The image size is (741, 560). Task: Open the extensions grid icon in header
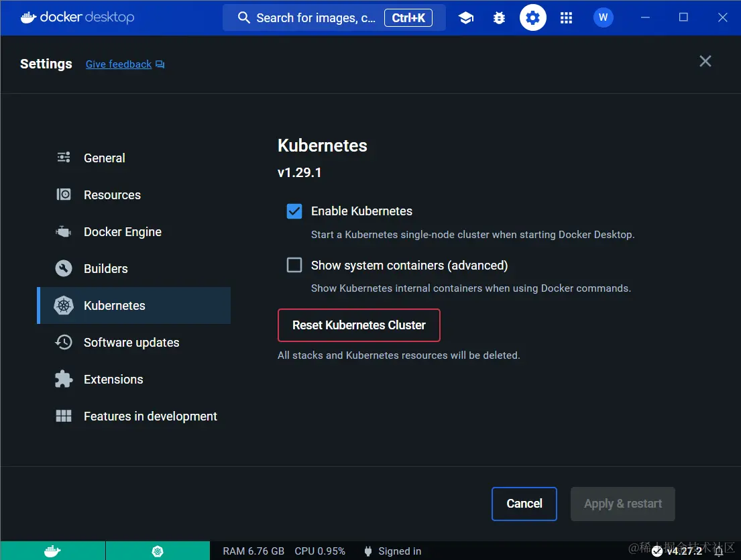pyautogui.click(x=566, y=18)
